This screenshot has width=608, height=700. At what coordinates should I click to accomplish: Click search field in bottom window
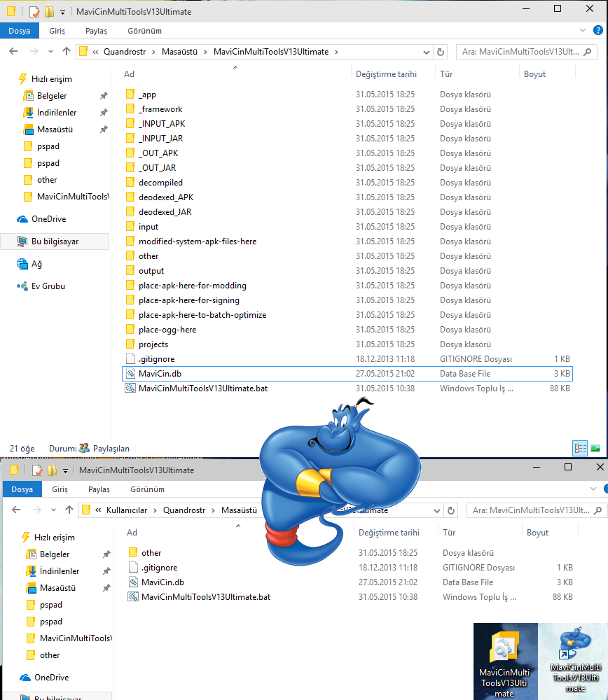(x=537, y=510)
